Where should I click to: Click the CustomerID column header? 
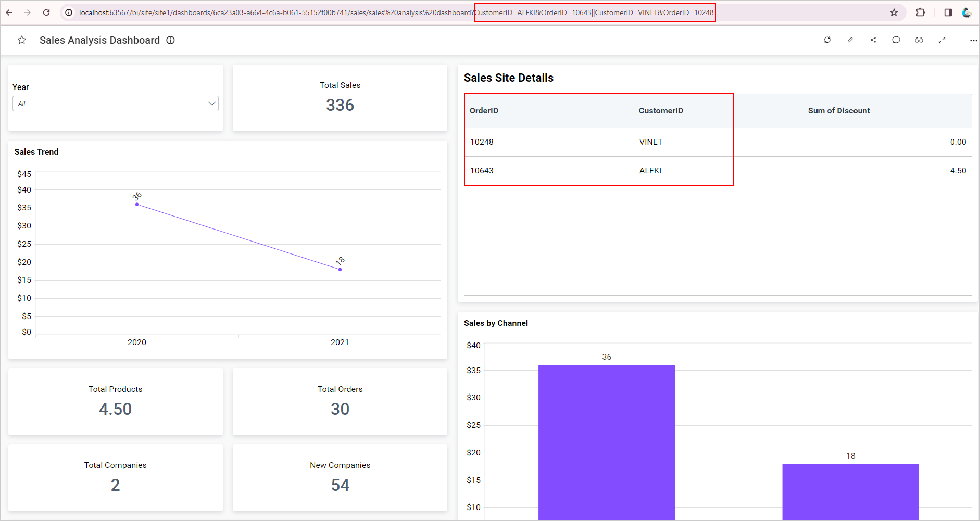[x=660, y=111]
